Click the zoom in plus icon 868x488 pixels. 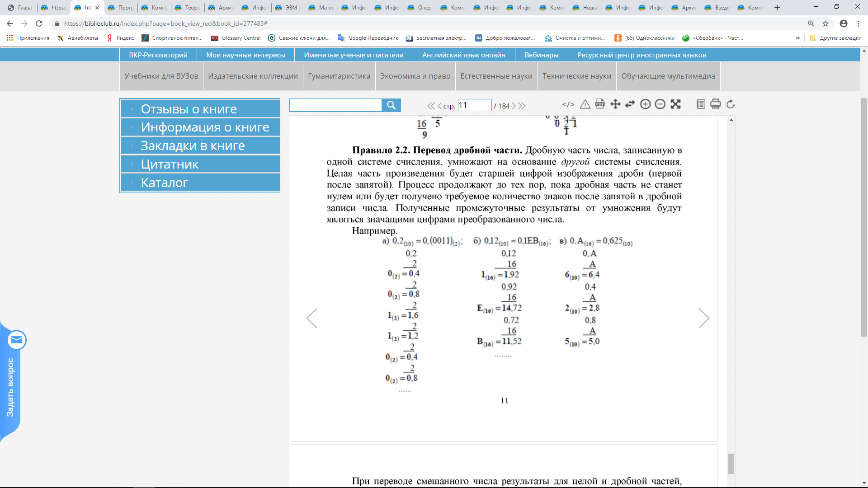coord(645,104)
